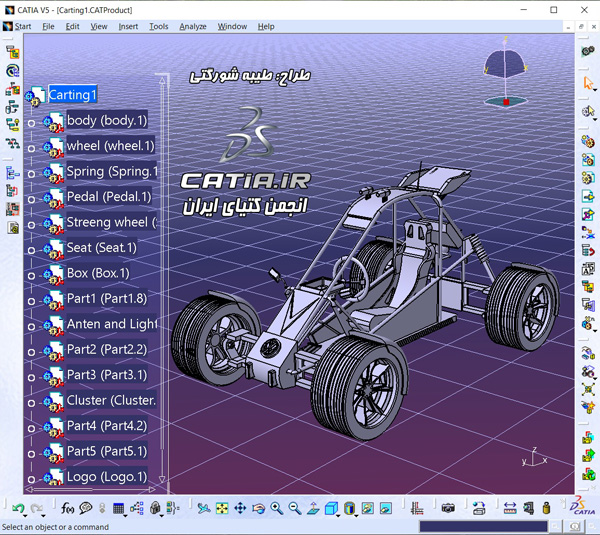Click the Hide/Show icon
600x535 pixels.
(367, 508)
